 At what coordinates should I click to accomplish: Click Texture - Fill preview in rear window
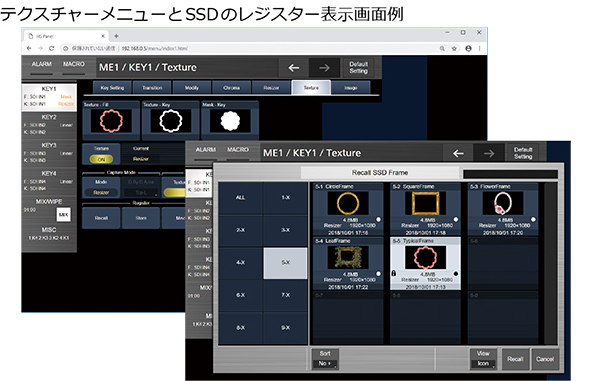coord(111,120)
